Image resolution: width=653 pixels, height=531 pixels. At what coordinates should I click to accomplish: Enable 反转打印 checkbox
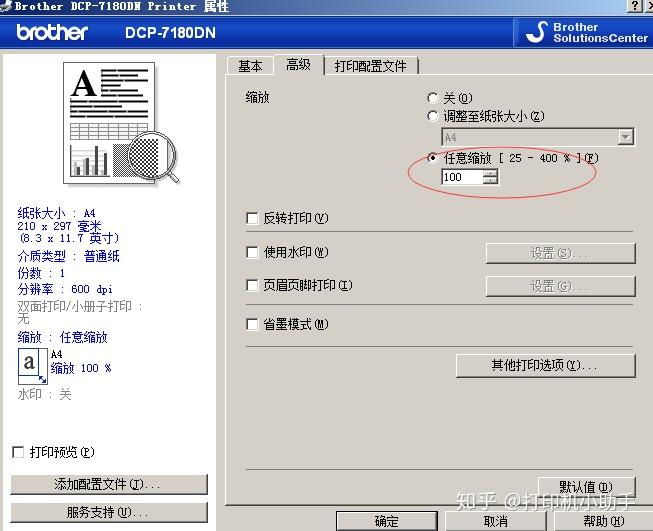252,218
